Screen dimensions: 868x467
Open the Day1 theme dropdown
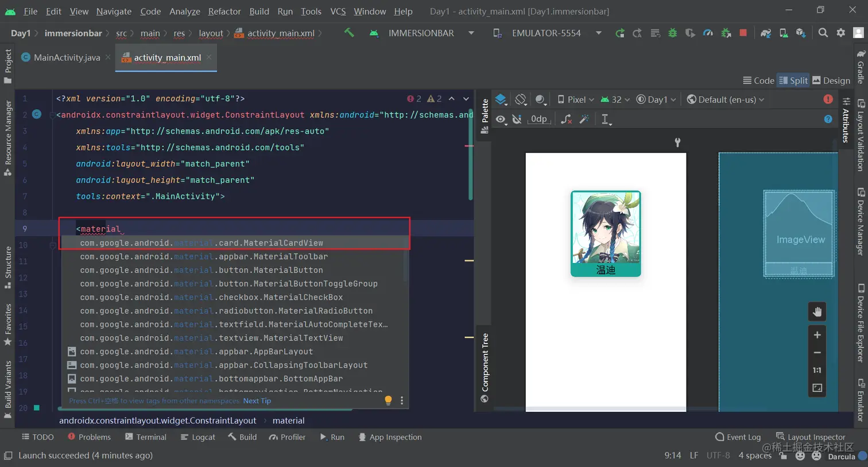[x=656, y=99]
